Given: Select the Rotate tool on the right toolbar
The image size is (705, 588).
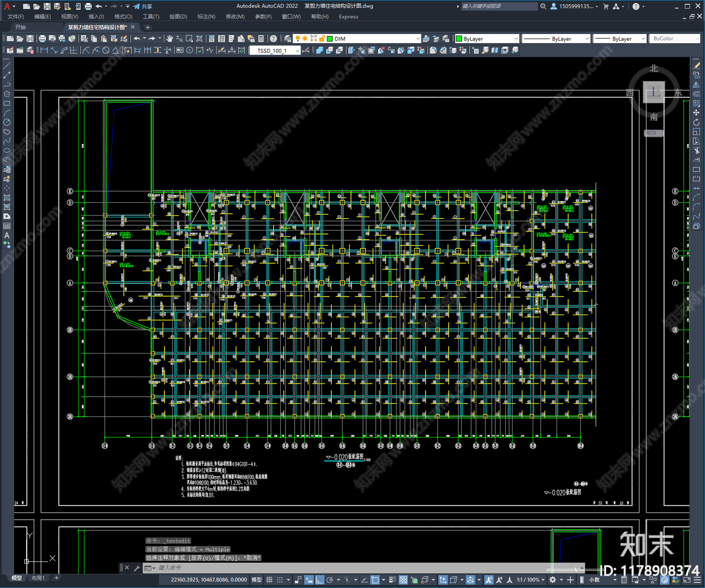Looking at the screenshot, I should point(696,122).
